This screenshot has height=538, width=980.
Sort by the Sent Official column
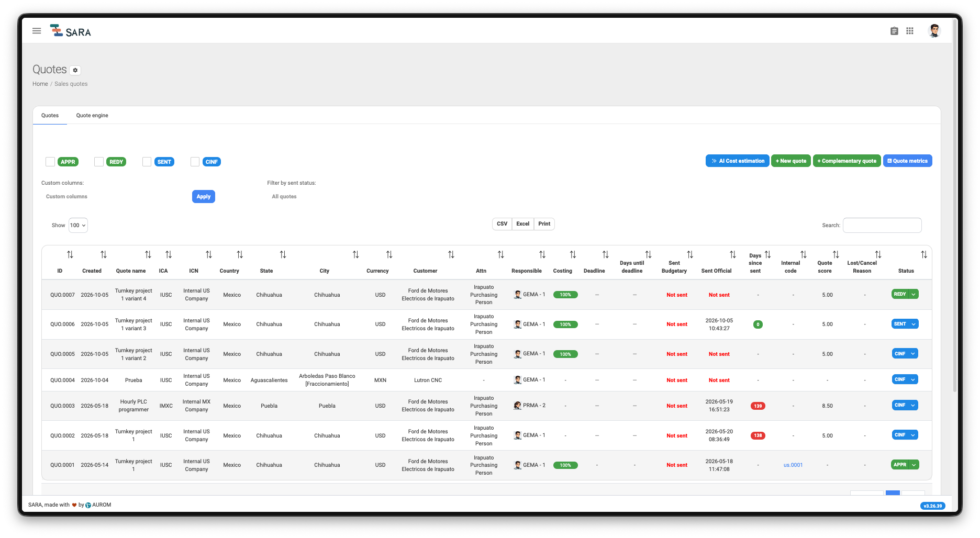tap(733, 254)
